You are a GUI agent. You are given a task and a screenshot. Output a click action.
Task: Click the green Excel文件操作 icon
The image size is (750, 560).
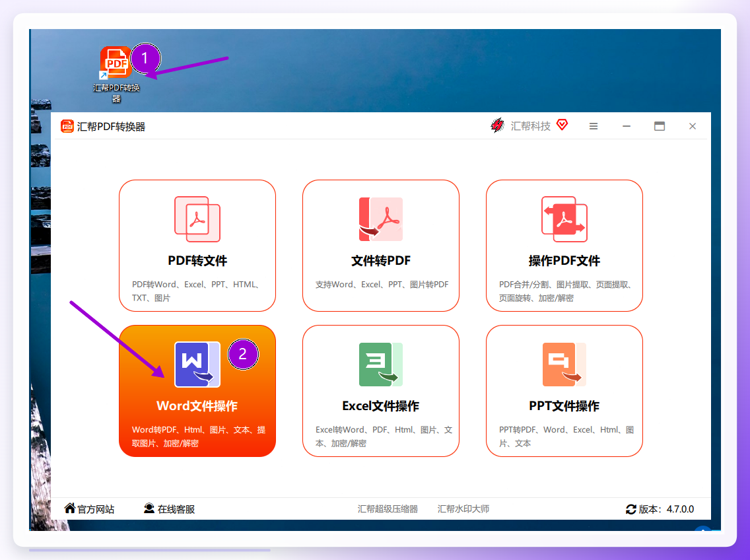(x=381, y=365)
